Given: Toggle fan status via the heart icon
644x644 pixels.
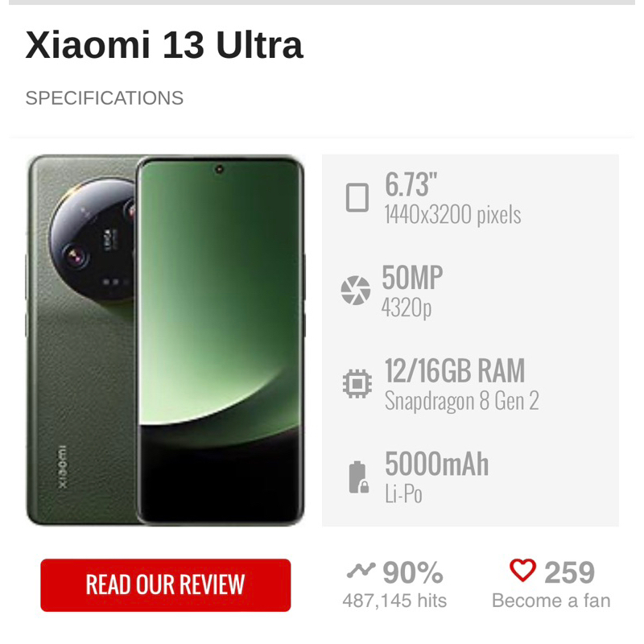Looking at the screenshot, I should (x=525, y=568).
